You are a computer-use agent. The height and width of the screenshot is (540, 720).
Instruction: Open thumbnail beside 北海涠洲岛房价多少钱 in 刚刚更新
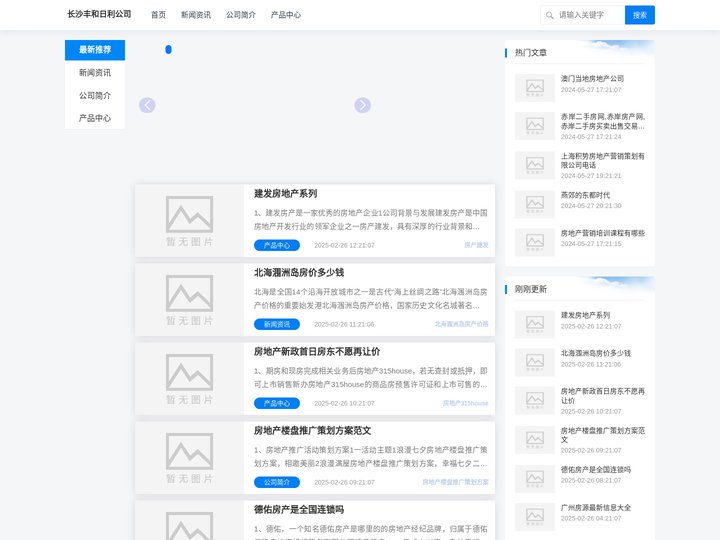click(x=534, y=362)
